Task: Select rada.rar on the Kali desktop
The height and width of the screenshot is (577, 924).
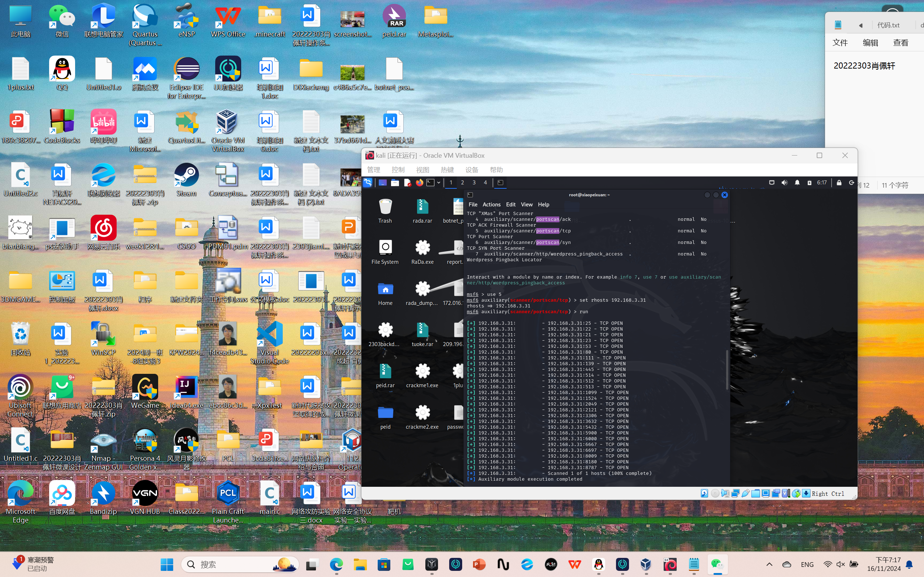Action: (422, 211)
